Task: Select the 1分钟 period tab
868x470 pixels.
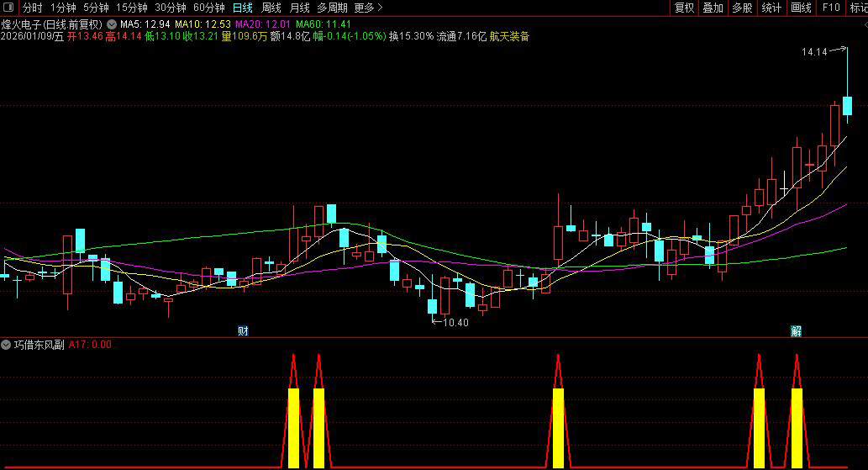Action: (63, 8)
